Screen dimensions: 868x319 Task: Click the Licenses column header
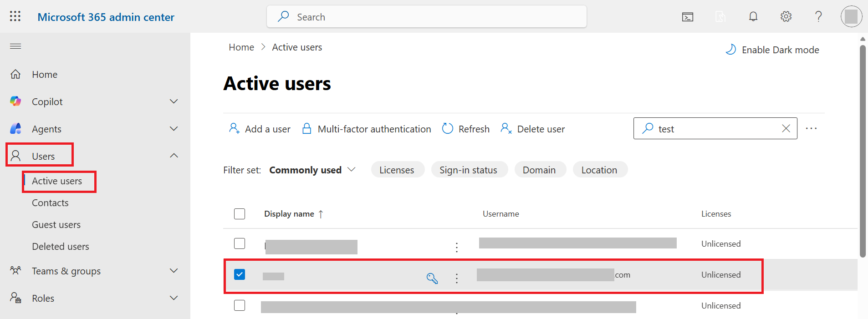tap(716, 214)
